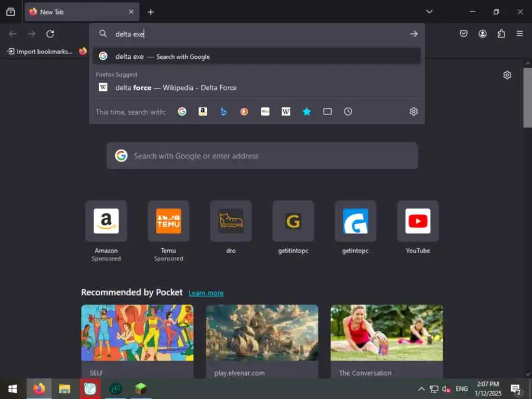Open The Conversation story card

click(387, 341)
